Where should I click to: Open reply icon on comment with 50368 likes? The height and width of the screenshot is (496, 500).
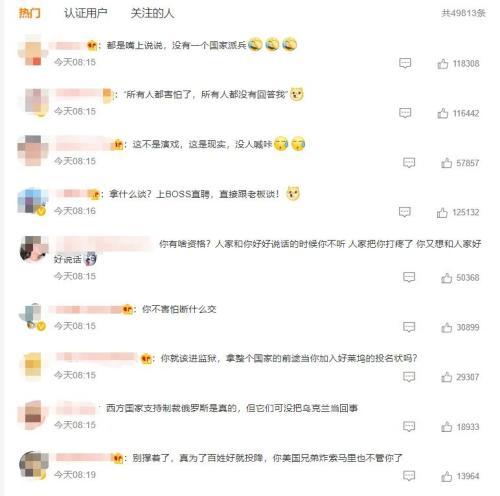(409, 277)
